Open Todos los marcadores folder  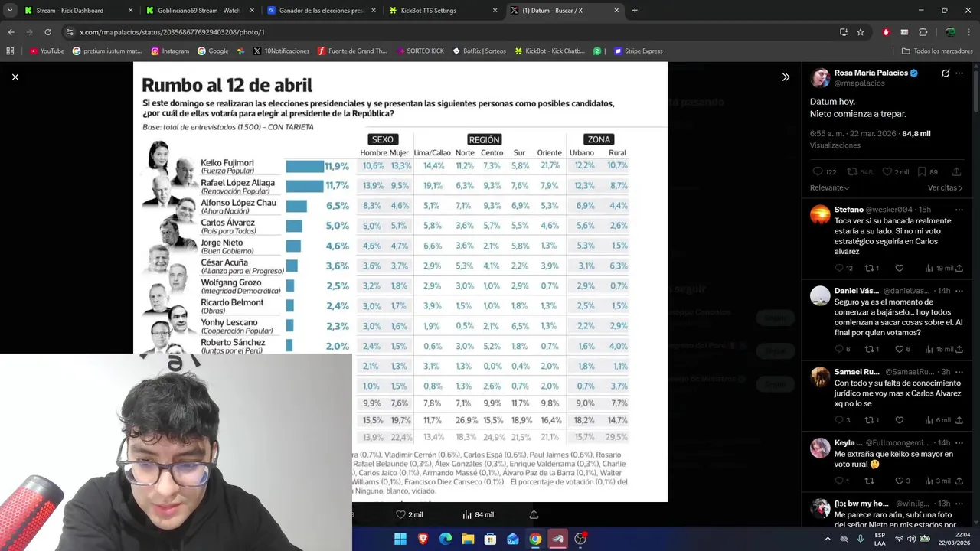(x=937, y=51)
